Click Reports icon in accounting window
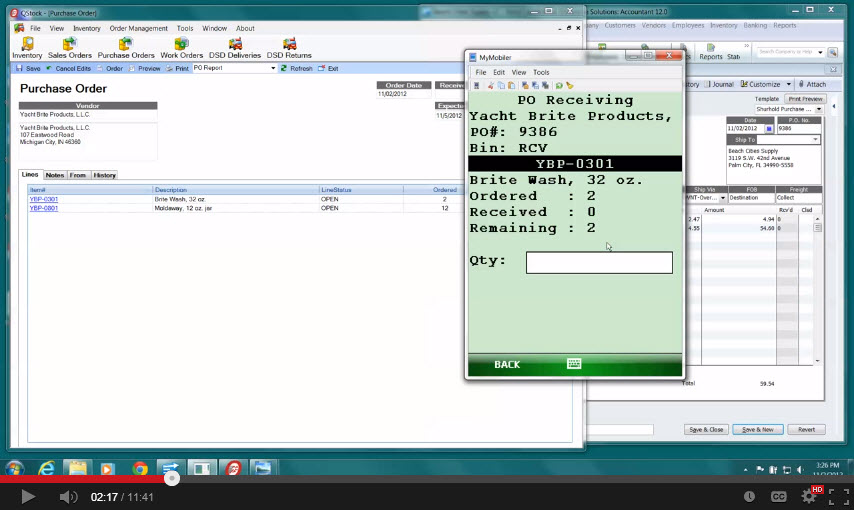 click(x=711, y=52)
